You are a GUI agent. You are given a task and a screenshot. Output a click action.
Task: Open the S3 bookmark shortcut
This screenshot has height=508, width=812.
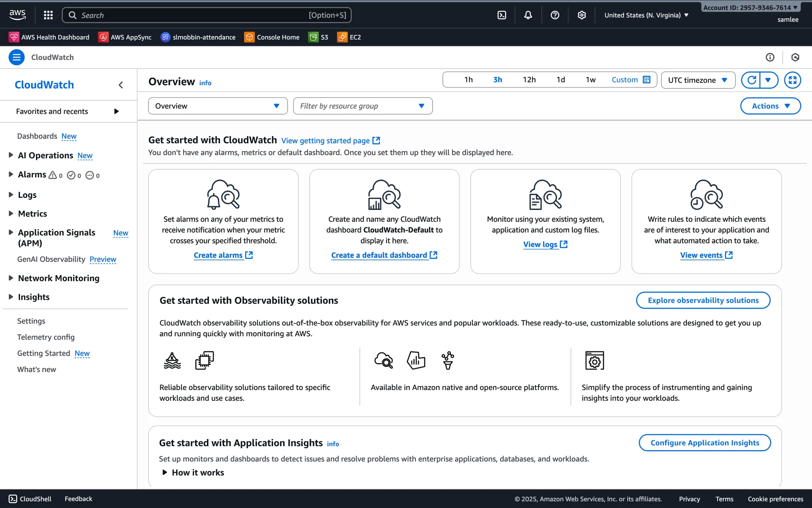[x=318, y=37]
